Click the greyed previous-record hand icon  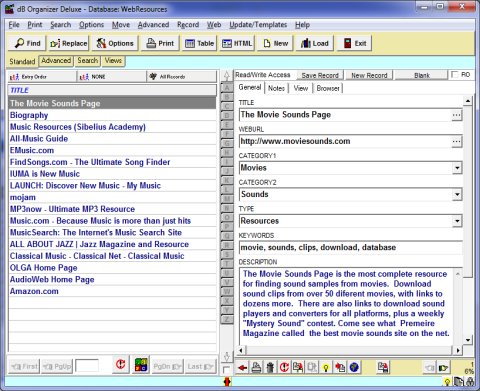(429, 368)
